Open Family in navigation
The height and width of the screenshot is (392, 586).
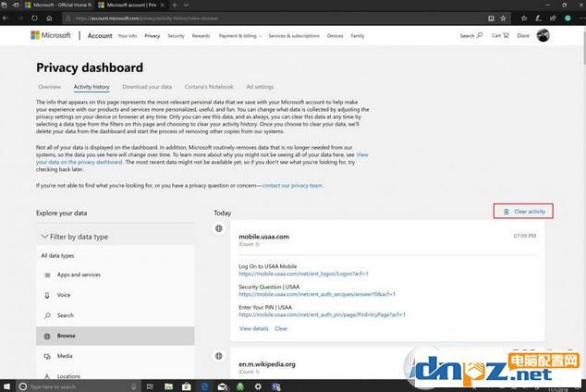point(358,36)
